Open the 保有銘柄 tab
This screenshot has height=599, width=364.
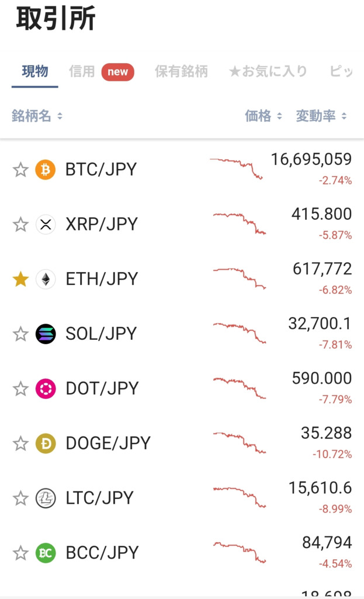tap(181, 71)
